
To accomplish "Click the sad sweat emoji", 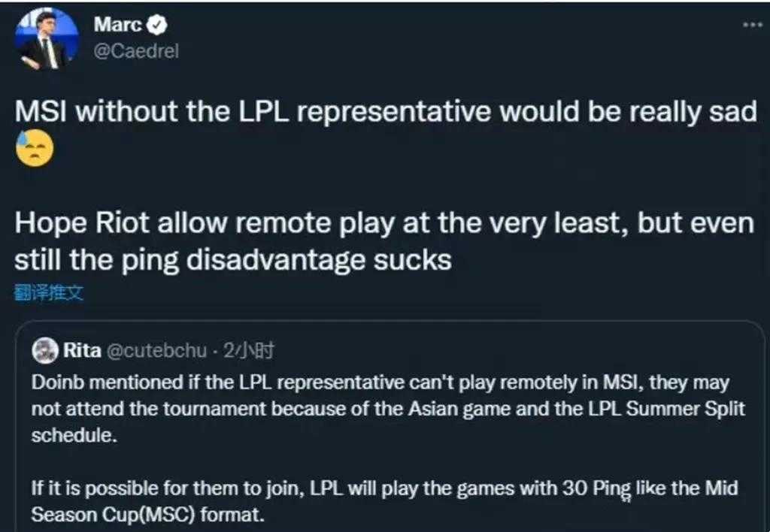I will coord(35,148).
